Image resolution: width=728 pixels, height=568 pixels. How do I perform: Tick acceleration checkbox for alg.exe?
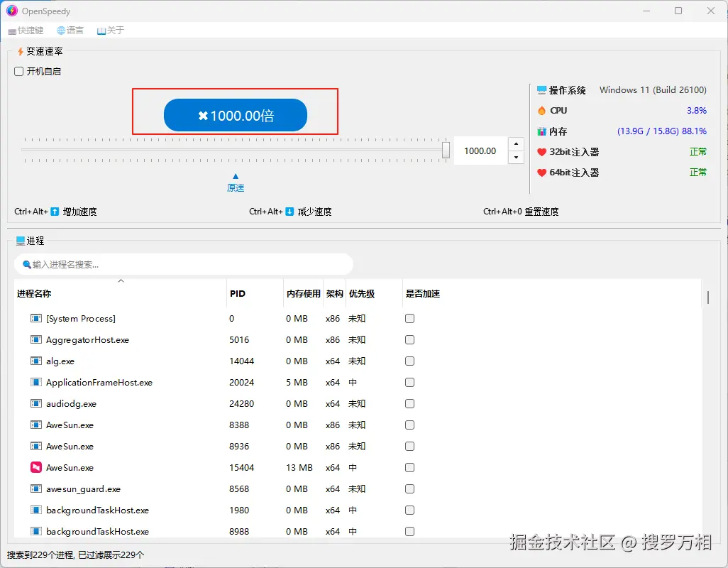(409, 361)
